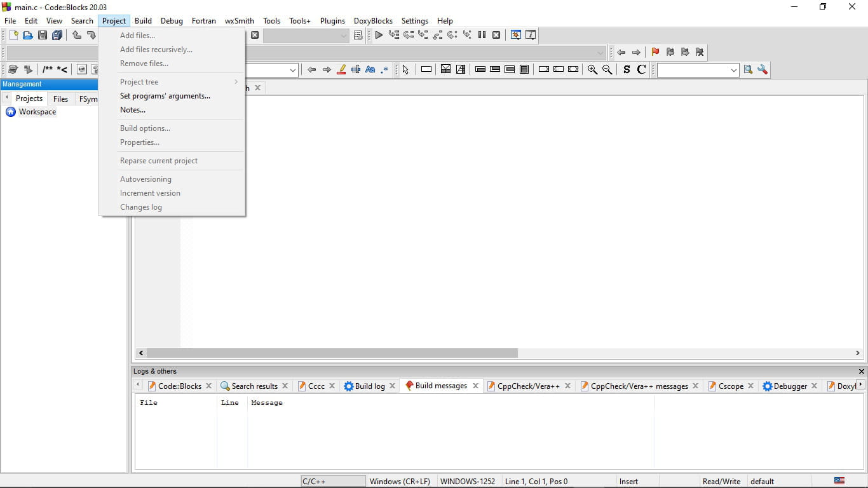Screen dimensions: 868x488
Task: Click the C/C++ language status field
Action: [x=333, y=482]
